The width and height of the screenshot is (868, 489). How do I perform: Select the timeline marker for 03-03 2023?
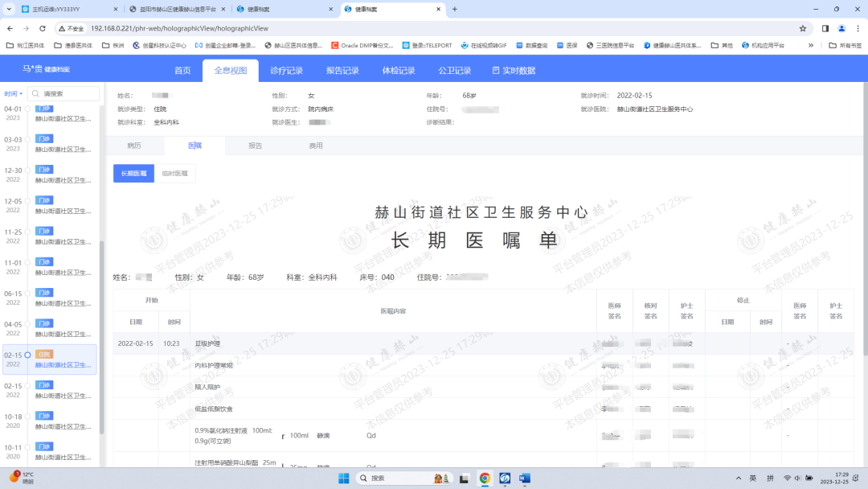coord(27,140)
